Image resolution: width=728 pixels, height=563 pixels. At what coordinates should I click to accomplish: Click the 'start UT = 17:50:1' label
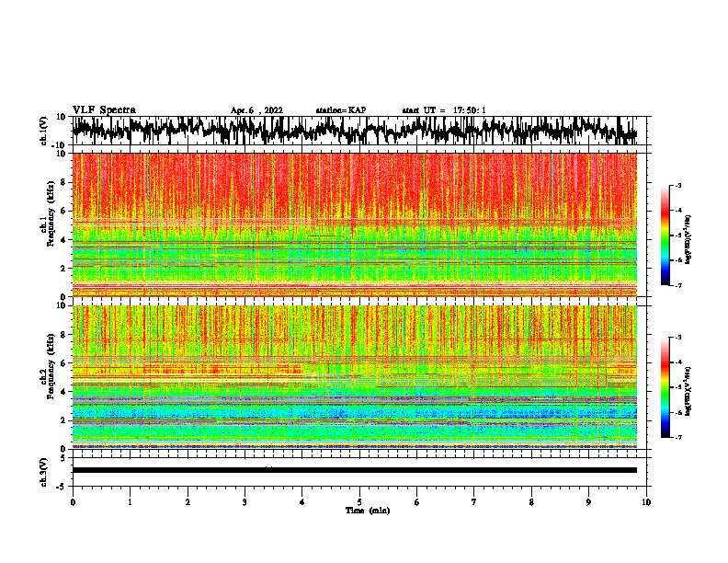[444, 110]
